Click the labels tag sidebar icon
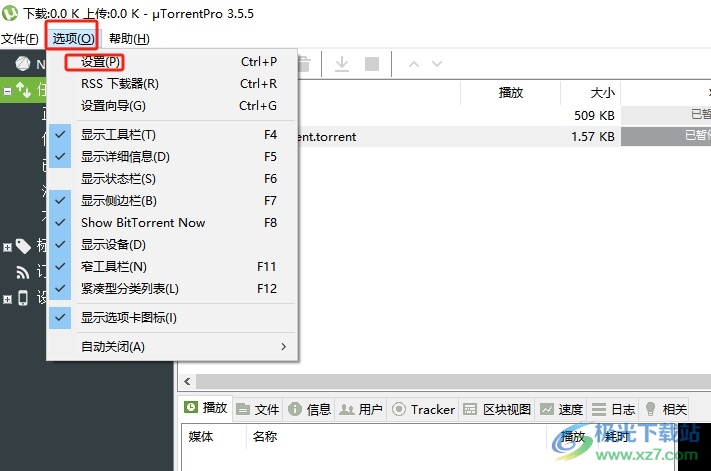 (x=23, y=246)
